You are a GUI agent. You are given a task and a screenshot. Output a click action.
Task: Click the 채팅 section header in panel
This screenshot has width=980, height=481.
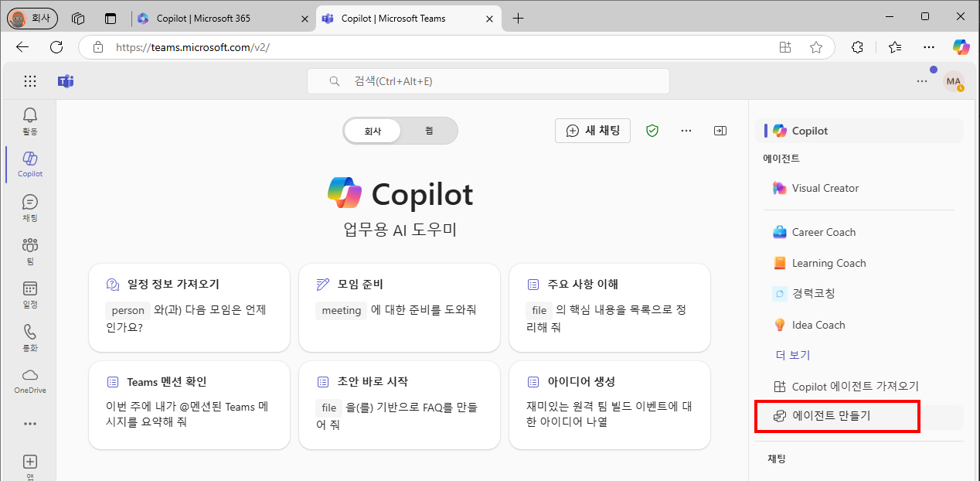(777, 459)
